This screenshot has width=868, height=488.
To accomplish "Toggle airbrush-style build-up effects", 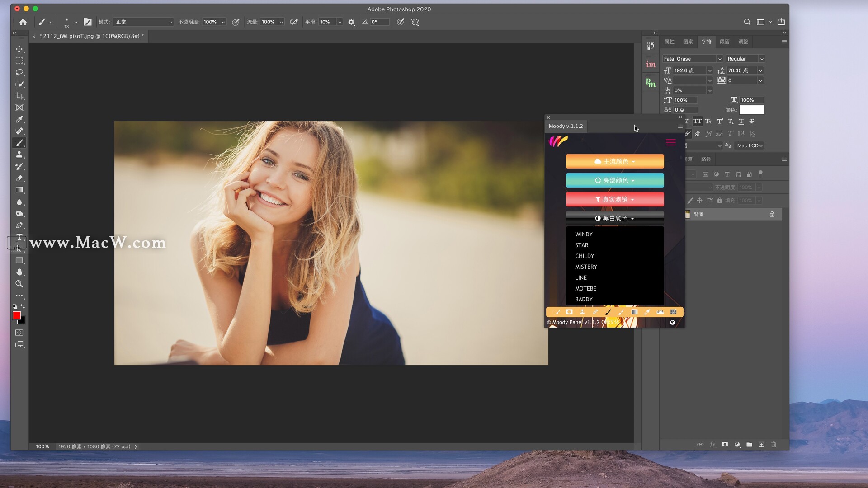I will point(294,22).
